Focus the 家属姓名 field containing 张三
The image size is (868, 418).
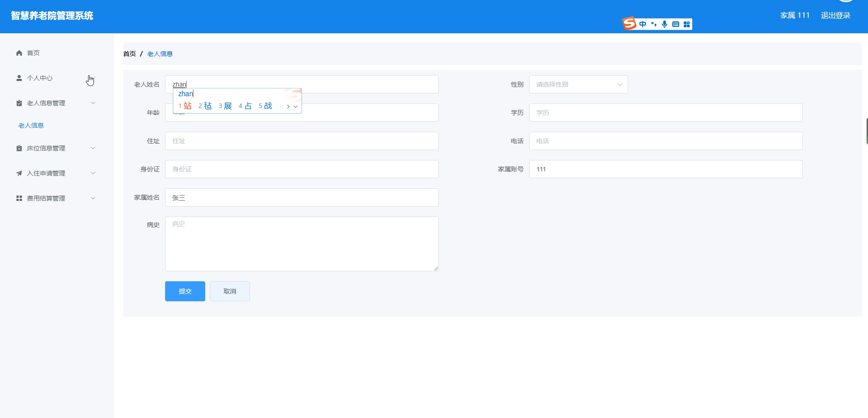click(302, 197)
